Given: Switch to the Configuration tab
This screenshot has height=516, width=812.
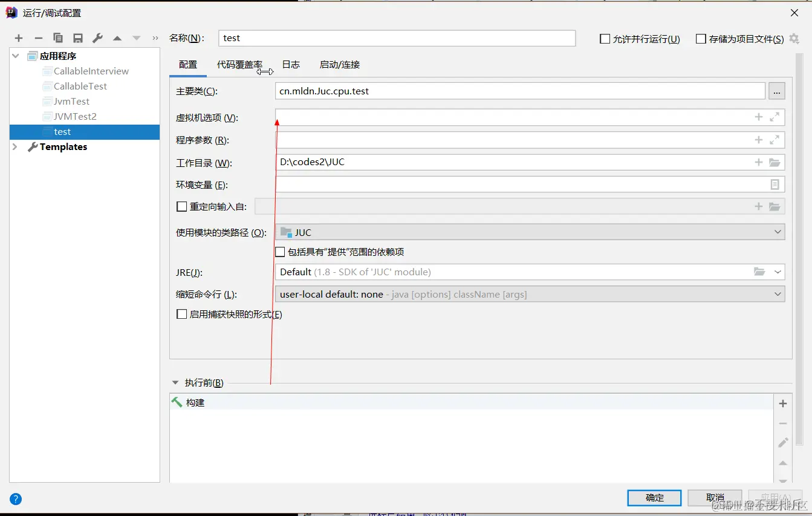Looking at the screenshot, I should point(188,65).
